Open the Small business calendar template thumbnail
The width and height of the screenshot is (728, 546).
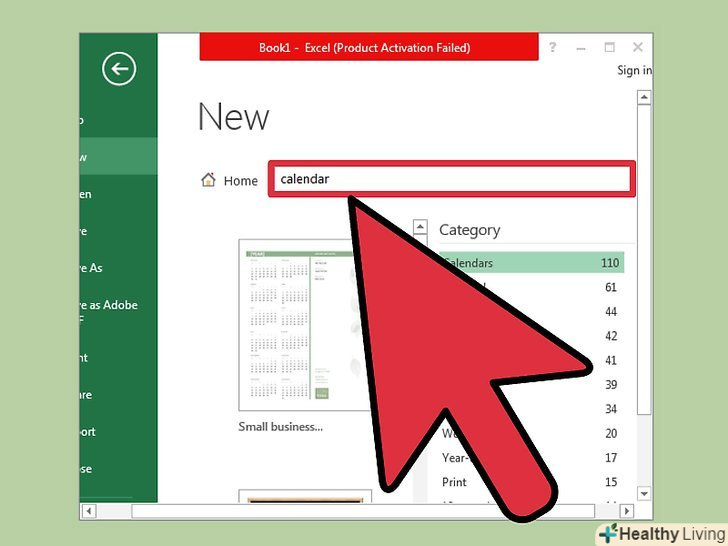pyautogui.click(x=305, y=325)
